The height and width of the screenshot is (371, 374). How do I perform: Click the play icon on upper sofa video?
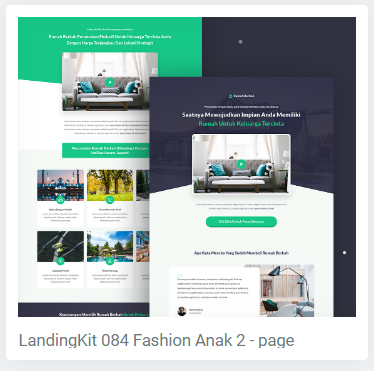click(x=109, y=82)
